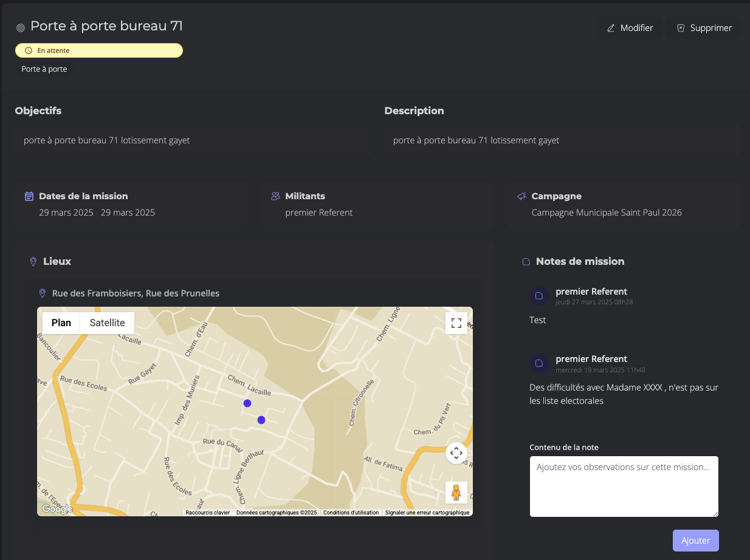Toggle the map fullscreen view
Screen dimensions: 750x560
(x=456, y=323)
